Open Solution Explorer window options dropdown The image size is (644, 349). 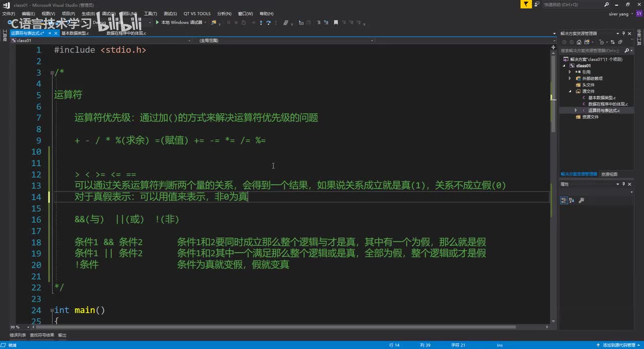(x=617, y=33)
